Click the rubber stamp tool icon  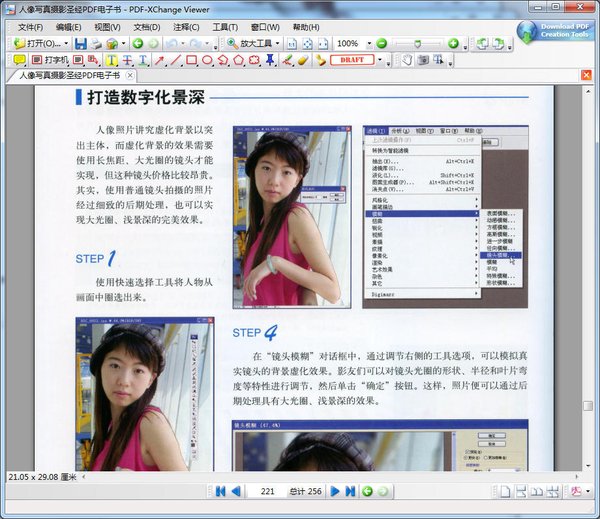tap(321, 60)
